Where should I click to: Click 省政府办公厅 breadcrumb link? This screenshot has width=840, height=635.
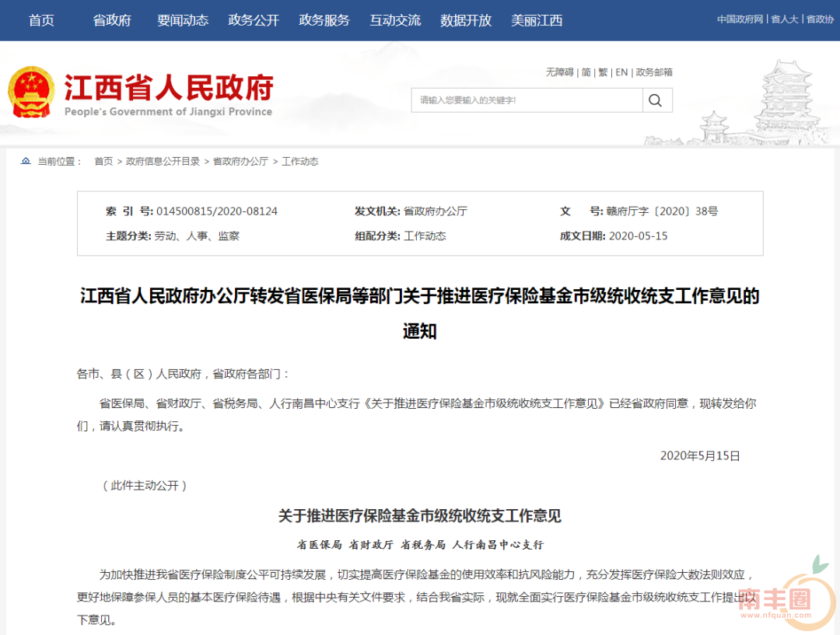(240, 162)
